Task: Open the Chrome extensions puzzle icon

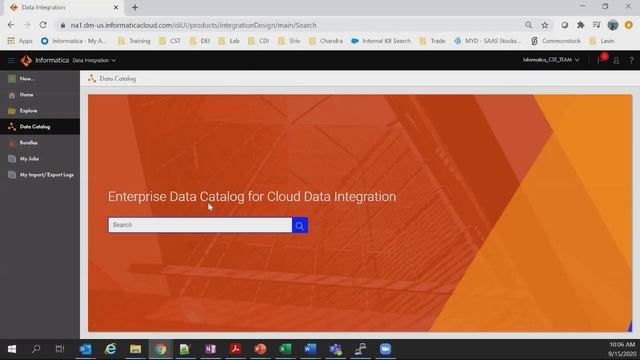Action: 580,25
